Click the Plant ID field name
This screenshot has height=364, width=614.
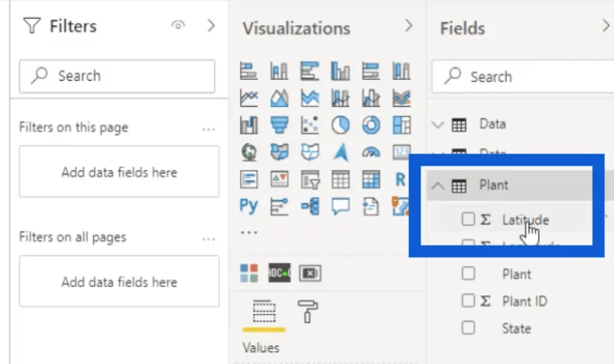pyautogui.click(x=524, y=301)
